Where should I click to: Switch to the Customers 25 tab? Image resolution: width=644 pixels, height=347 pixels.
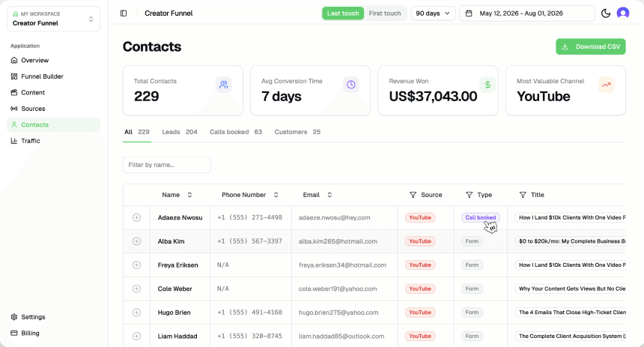(x=297, y=132)
